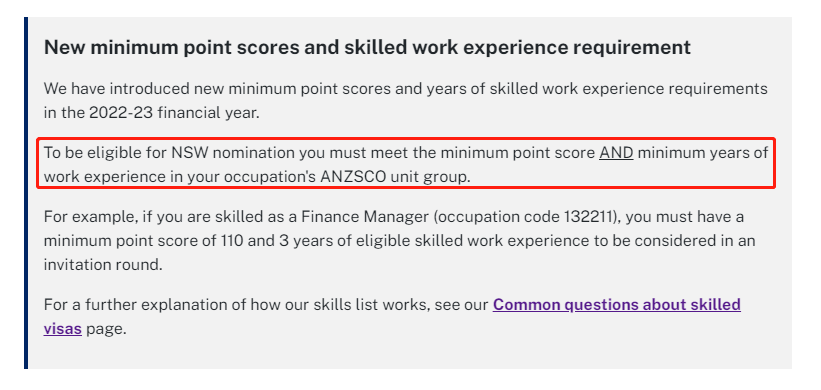Viewport: 821px width, 390px height.
Task: Click 'ANZSCO unit group' in the highlighted box
Action: pyautogui.click(x=395, y=177)
